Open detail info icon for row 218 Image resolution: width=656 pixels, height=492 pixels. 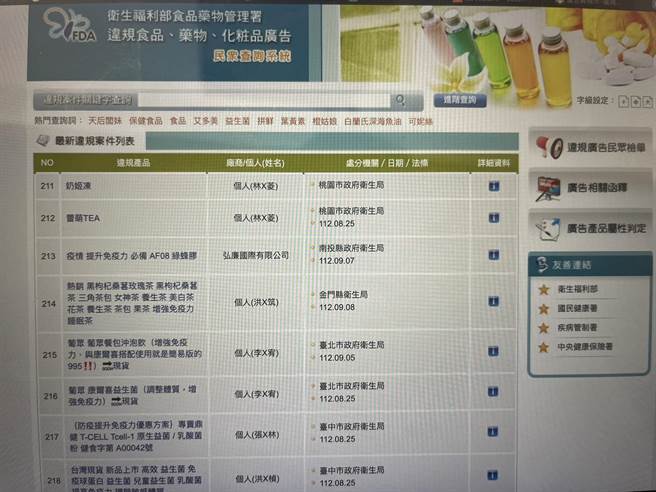pyautogui.click(x=492, y=475)
